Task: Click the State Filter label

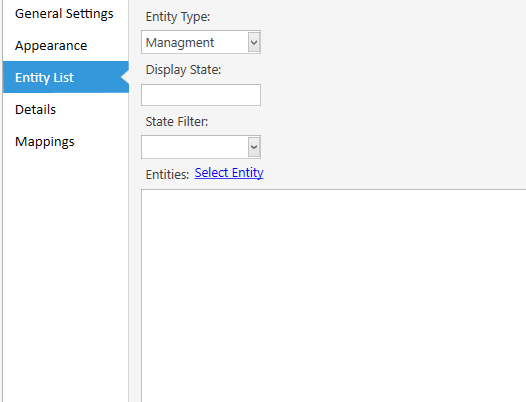Action: point(177,121)
